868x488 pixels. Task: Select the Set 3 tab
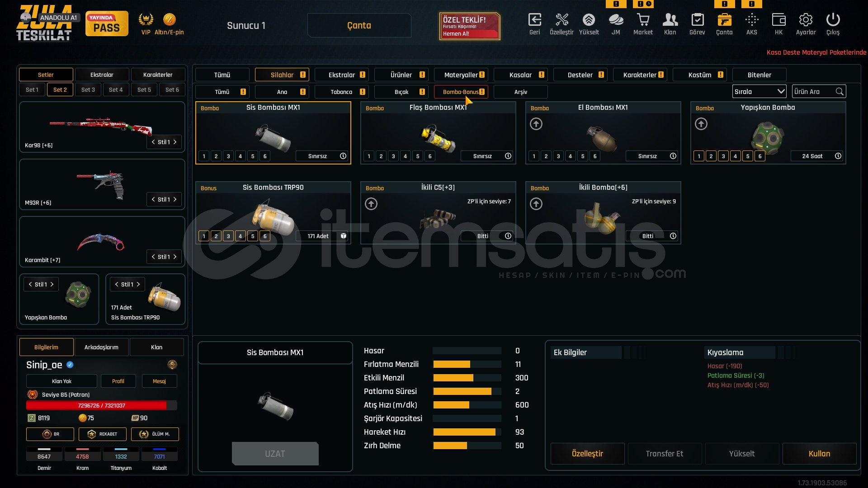pos(88,90)
